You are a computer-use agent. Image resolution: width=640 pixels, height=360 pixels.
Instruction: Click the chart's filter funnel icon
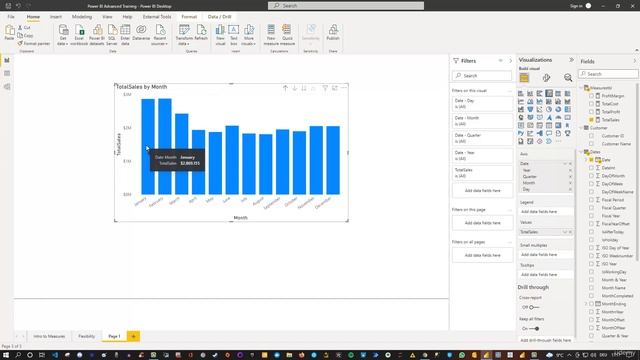coord(325,88)
